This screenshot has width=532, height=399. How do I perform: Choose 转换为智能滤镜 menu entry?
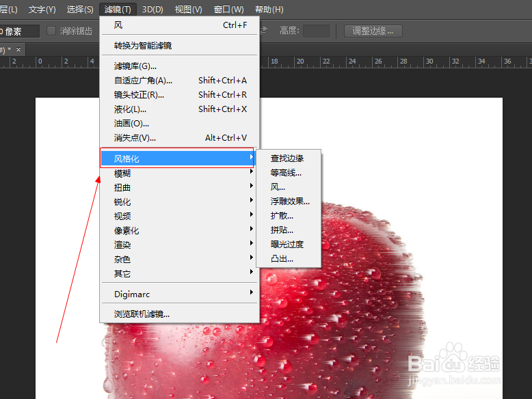[x=179, y=45]
